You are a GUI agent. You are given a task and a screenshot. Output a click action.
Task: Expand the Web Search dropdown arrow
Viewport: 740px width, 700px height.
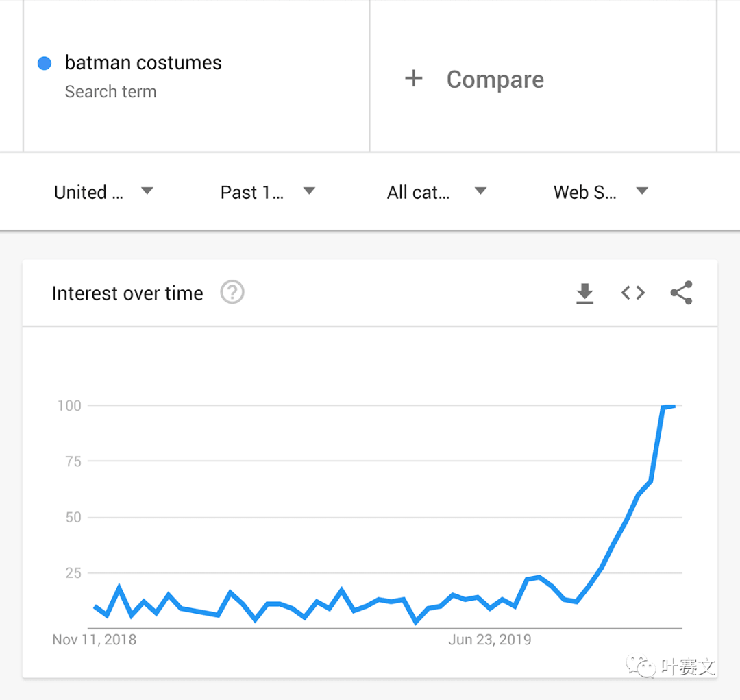(642, 191)
